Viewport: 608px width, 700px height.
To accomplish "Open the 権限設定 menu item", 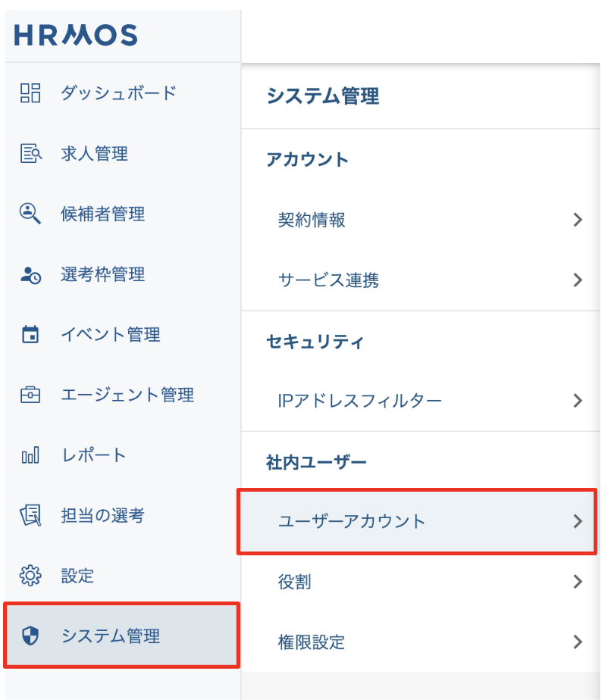I will [312, 642].
